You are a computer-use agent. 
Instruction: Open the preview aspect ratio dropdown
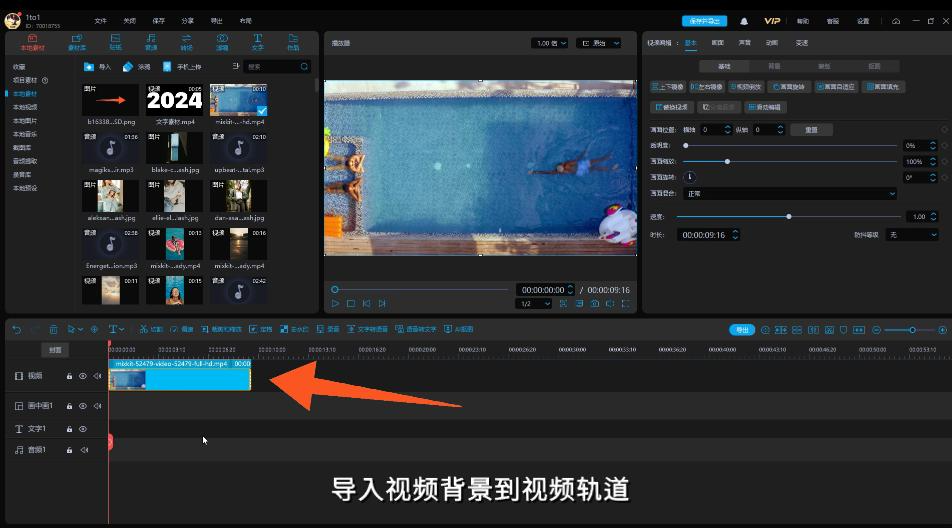599,43
